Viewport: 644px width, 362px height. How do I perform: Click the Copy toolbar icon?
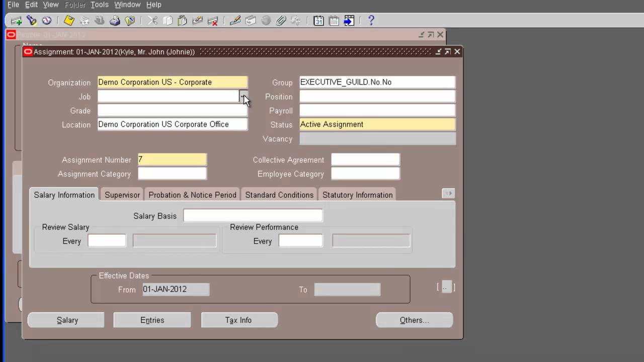168,21
